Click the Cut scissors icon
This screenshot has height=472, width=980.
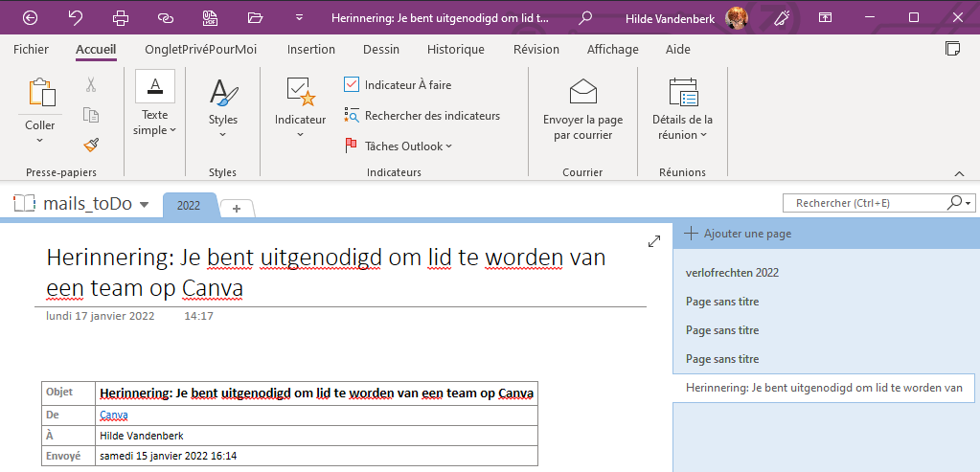click(x=91, y=85)
